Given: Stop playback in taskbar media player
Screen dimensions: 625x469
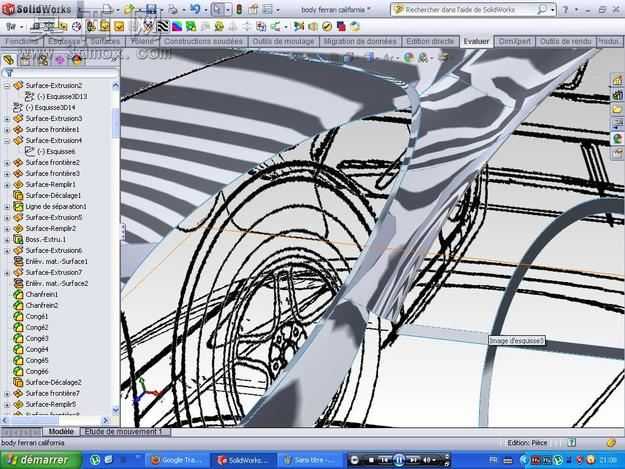Looking at the screenshot, I should (371, 460).
